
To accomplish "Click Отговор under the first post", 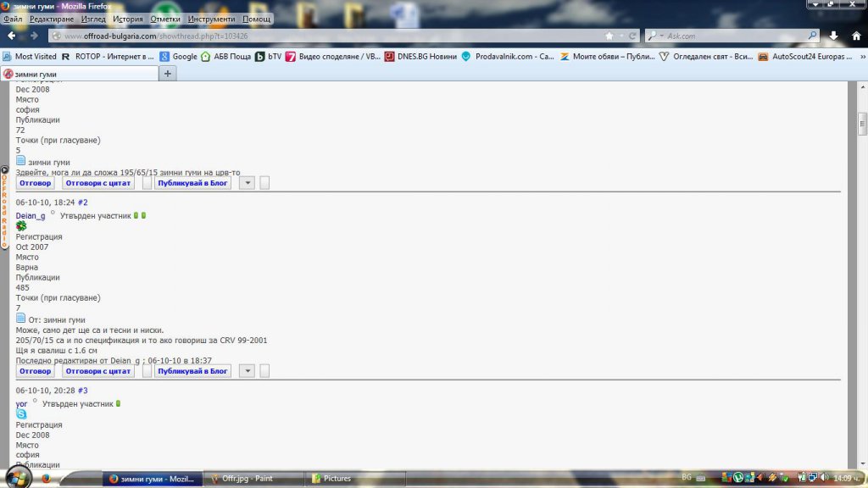I will [35, 183].
